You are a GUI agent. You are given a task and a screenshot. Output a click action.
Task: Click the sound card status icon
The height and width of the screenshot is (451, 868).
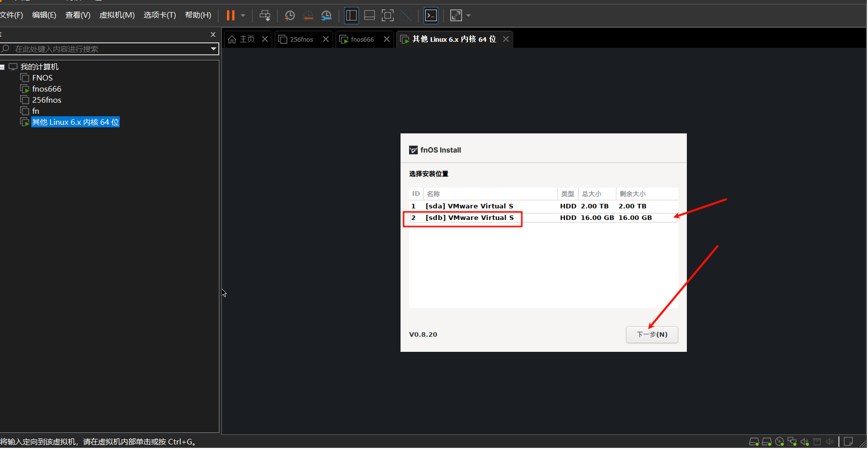(805, 442)
